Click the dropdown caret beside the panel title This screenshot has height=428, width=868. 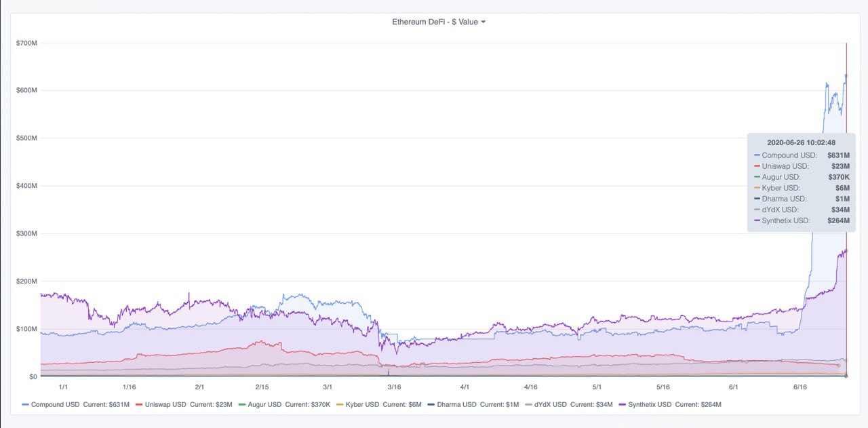coord(483,22)
